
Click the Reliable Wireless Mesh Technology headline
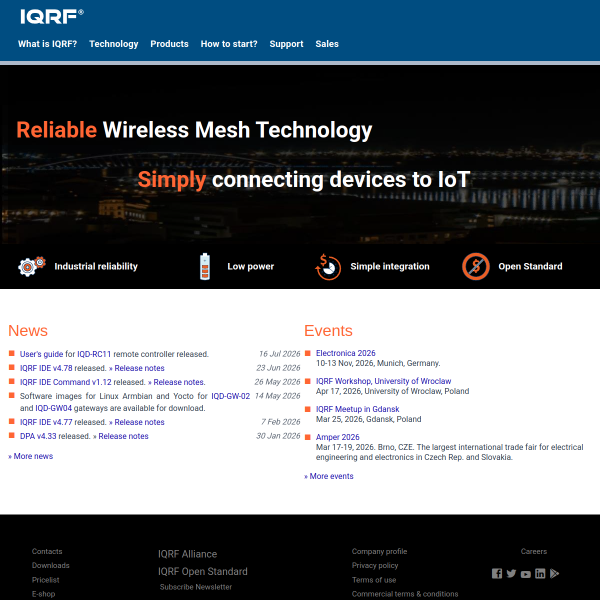[x=194, y=130]
